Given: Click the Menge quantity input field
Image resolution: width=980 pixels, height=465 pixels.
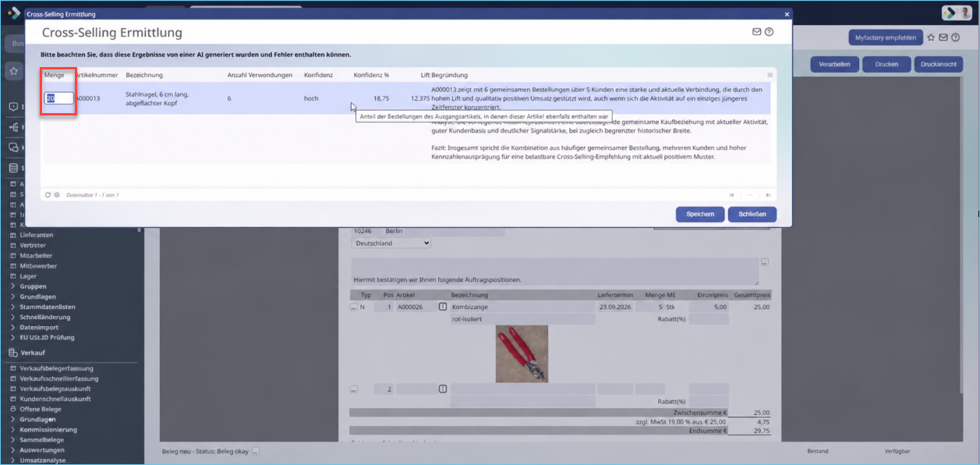Looking at the screenshot, I should pos(58,98).
